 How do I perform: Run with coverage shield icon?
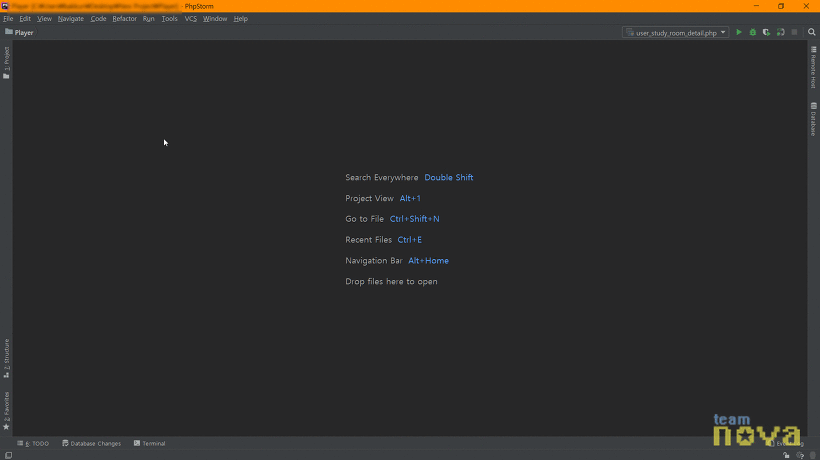click(x=766, y=32)
